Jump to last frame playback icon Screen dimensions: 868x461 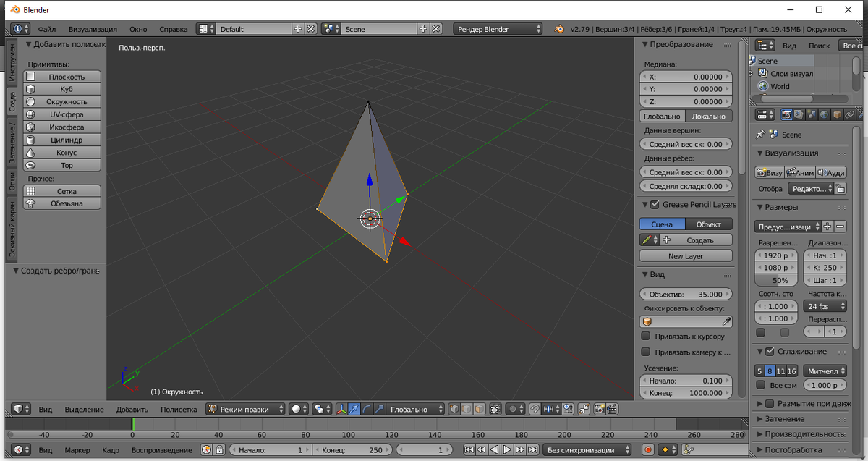click(x=533, y=449)
